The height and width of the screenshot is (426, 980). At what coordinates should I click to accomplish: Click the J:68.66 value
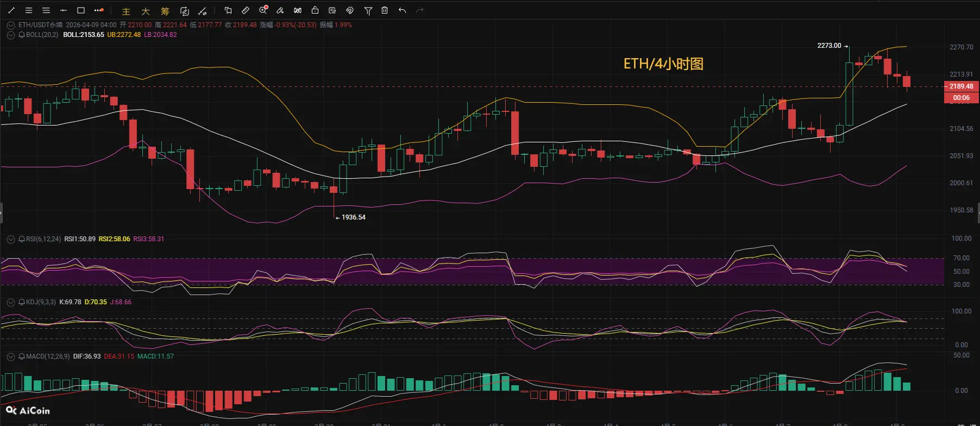(121, 302)
